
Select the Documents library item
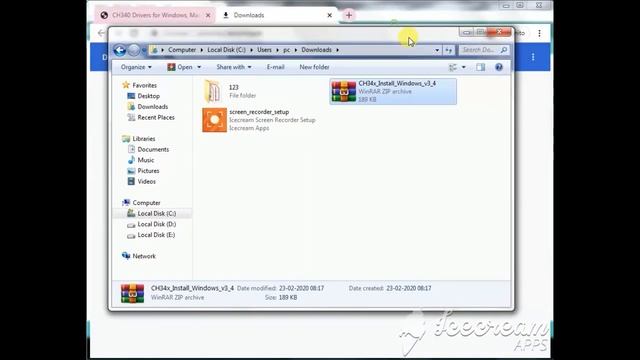point(153,149)
